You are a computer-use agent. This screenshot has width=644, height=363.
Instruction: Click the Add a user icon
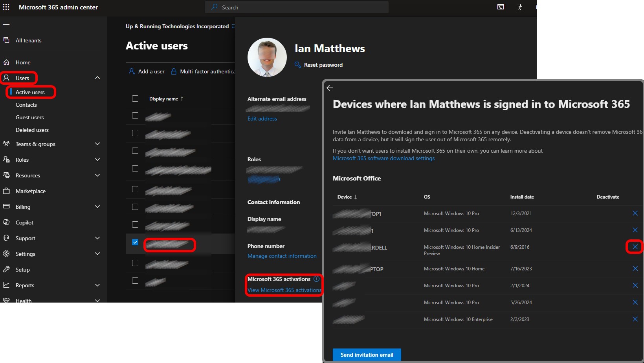(x=132, y=71)
